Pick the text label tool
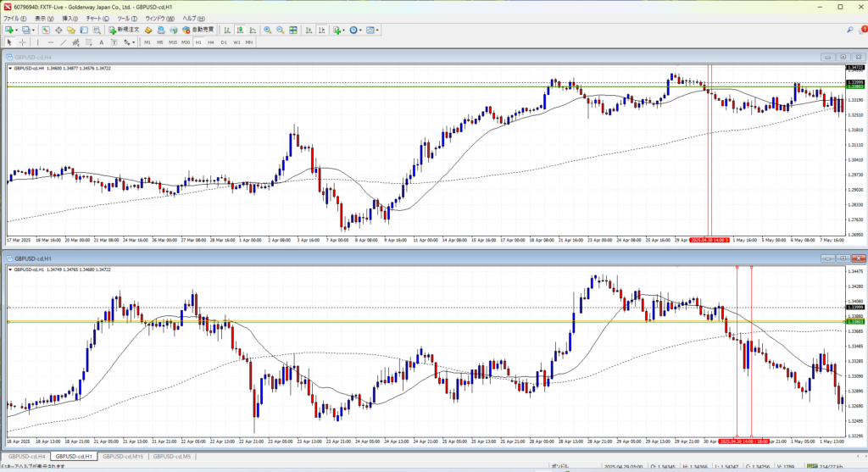Image resolution: width=868 pixels, height=472 pixels. (101, 42)
